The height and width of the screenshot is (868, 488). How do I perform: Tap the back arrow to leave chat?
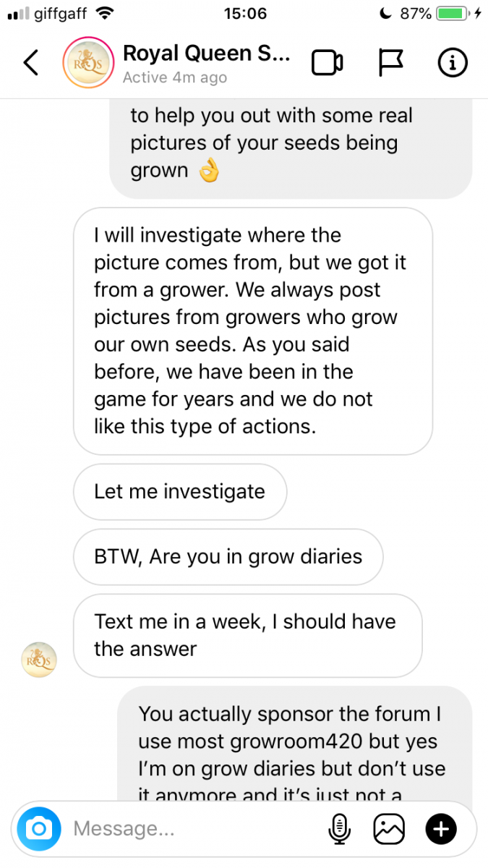point(30,64)
